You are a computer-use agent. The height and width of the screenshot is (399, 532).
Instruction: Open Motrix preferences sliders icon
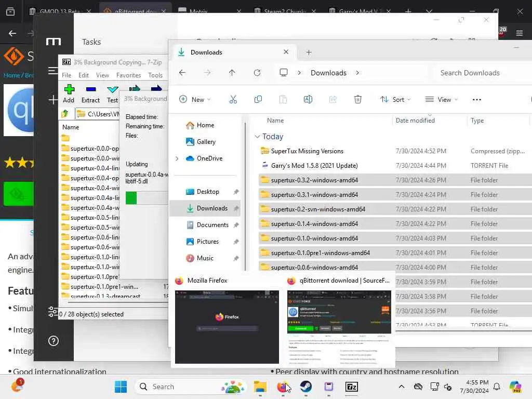click(52, 311)
